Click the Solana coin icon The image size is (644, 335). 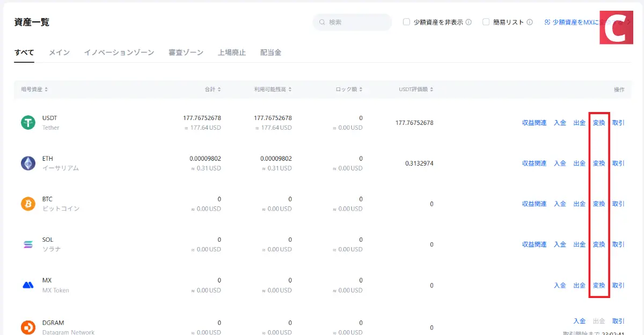coord(28,244)
